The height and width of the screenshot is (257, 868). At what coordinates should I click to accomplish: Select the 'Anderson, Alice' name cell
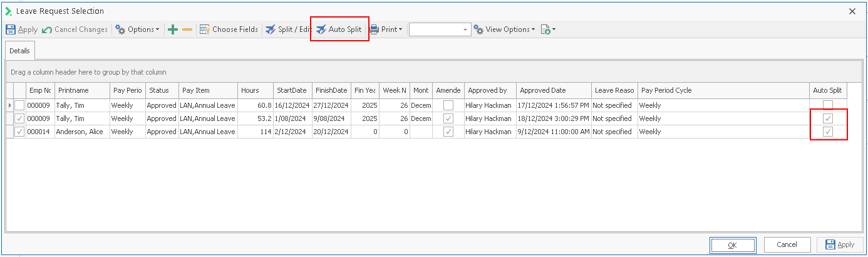82,132
